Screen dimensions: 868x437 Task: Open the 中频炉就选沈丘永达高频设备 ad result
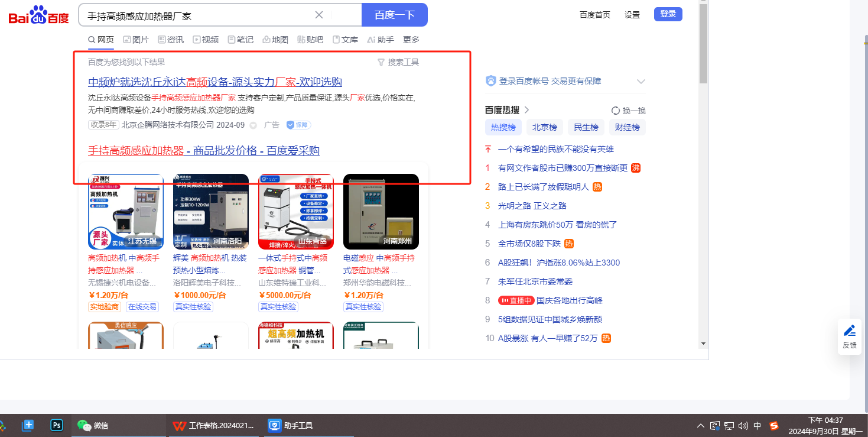(215, 82)
